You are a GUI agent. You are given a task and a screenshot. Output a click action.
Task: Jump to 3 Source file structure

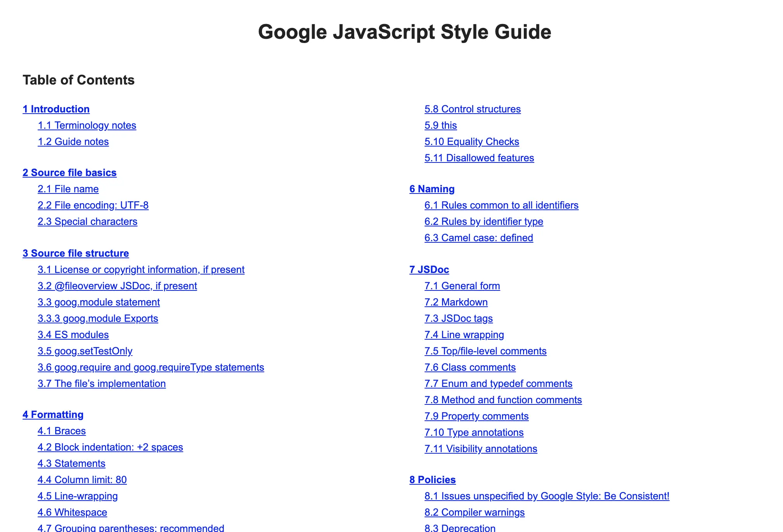[x=76, y=253]
